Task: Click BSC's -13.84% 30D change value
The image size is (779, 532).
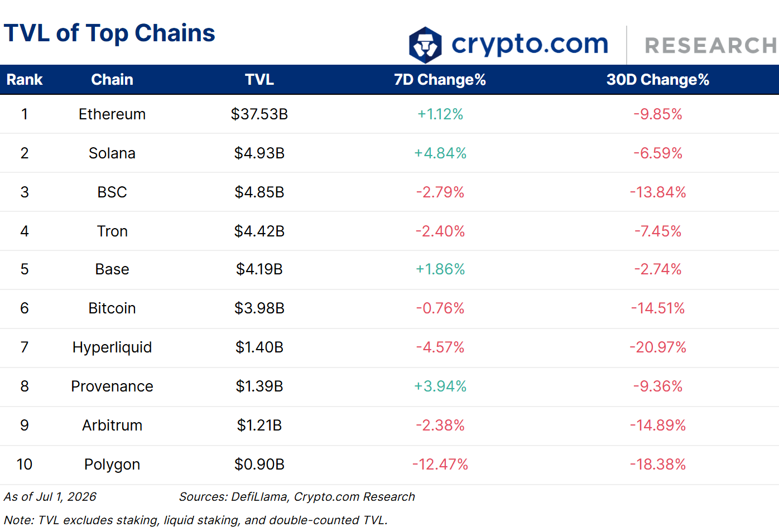Action: [x=658, y=192]
